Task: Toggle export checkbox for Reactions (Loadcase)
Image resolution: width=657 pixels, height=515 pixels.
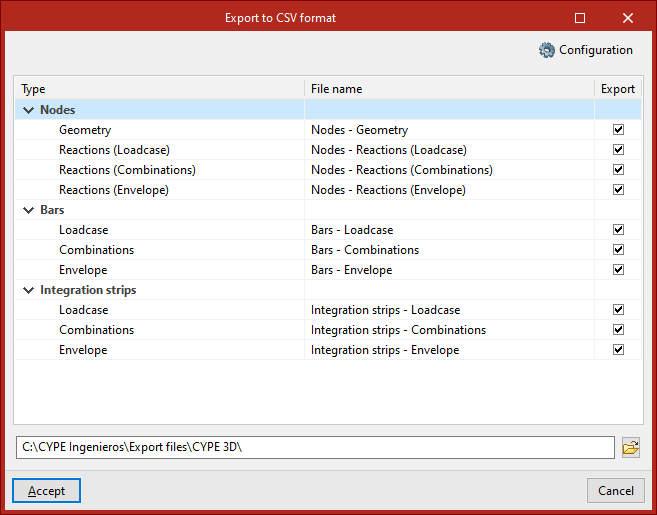Action: tap(618, 150)
